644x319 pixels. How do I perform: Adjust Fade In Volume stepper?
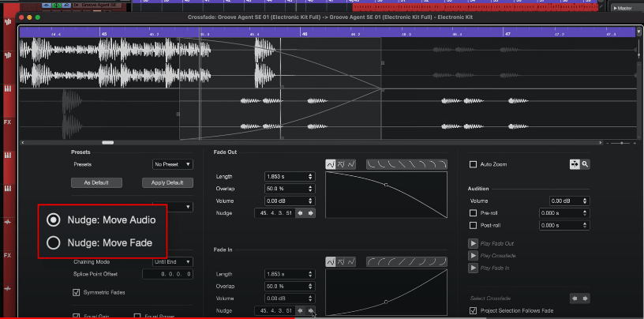click(310, 298)
